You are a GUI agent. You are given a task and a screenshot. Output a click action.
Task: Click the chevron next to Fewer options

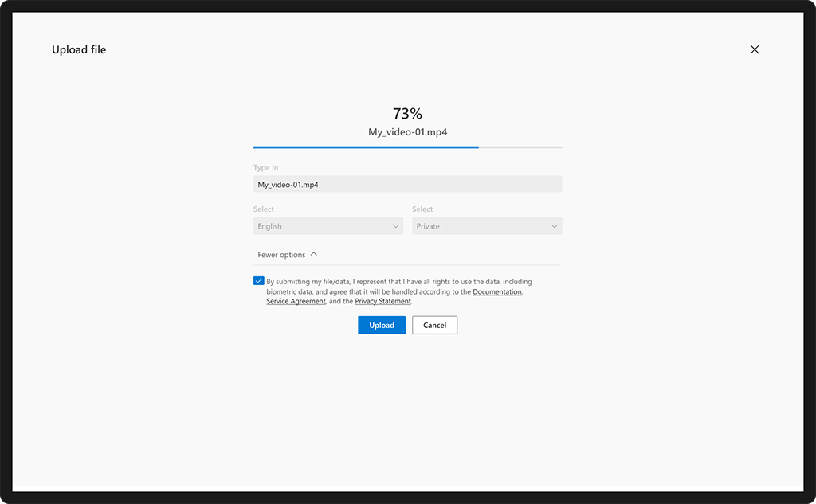pyautogui.click(x=314, y=253)
